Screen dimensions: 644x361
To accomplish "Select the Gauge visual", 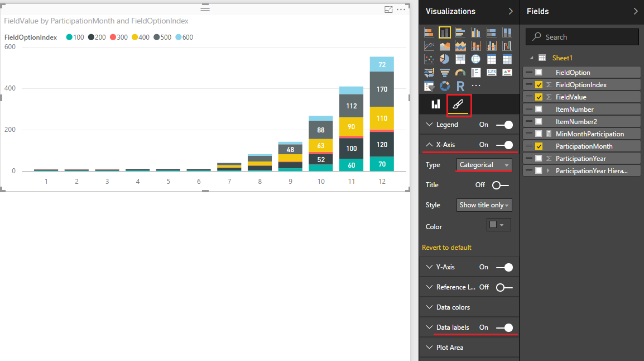I will (x=460, y=73).
